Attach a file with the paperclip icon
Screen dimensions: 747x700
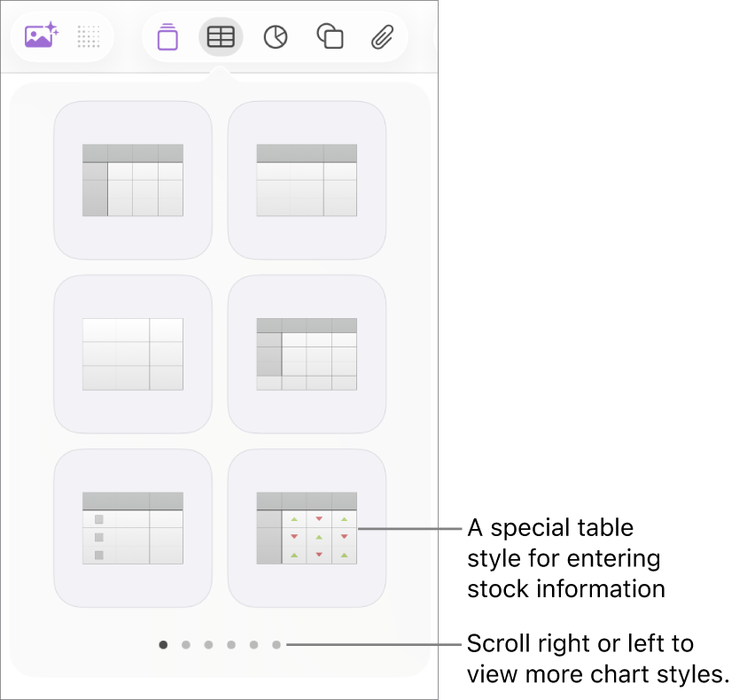point(382,35)
